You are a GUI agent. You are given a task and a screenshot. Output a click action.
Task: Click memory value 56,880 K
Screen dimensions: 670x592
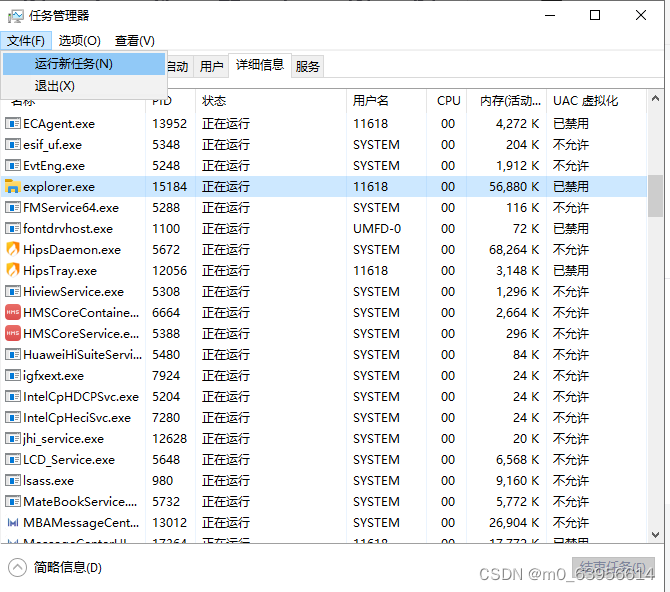click(x=514, y=187)
